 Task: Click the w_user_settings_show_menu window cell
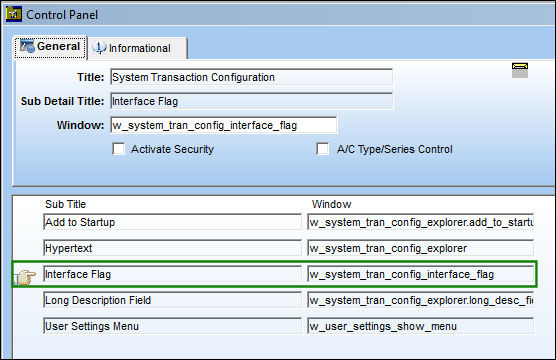pos(421,326)
